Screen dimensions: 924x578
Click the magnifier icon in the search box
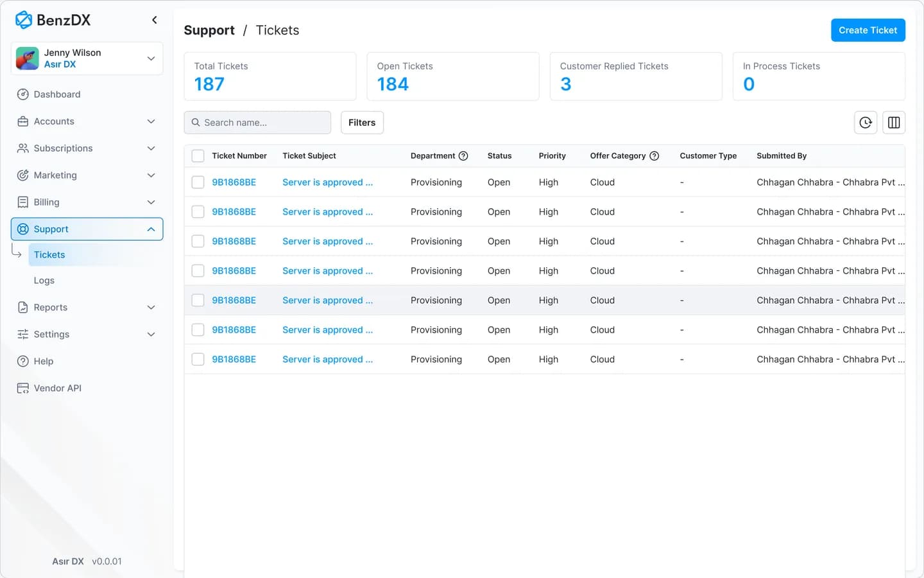coord(196,123)
